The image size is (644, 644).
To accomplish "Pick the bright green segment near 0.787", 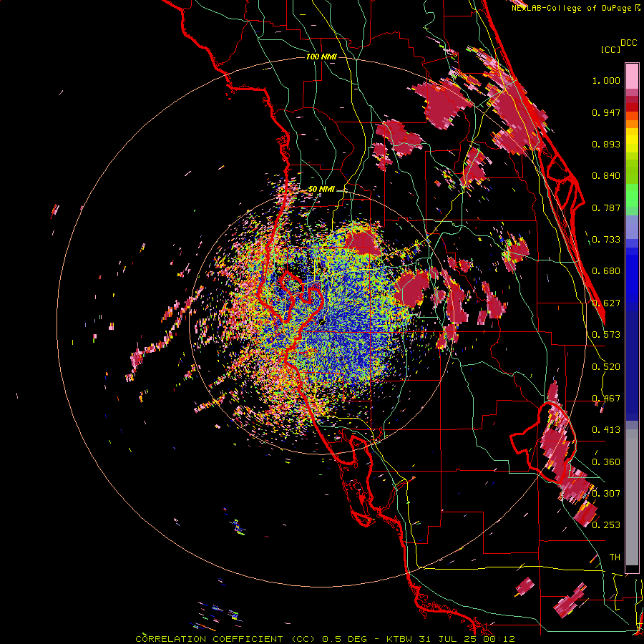I will tap(632, 199).
